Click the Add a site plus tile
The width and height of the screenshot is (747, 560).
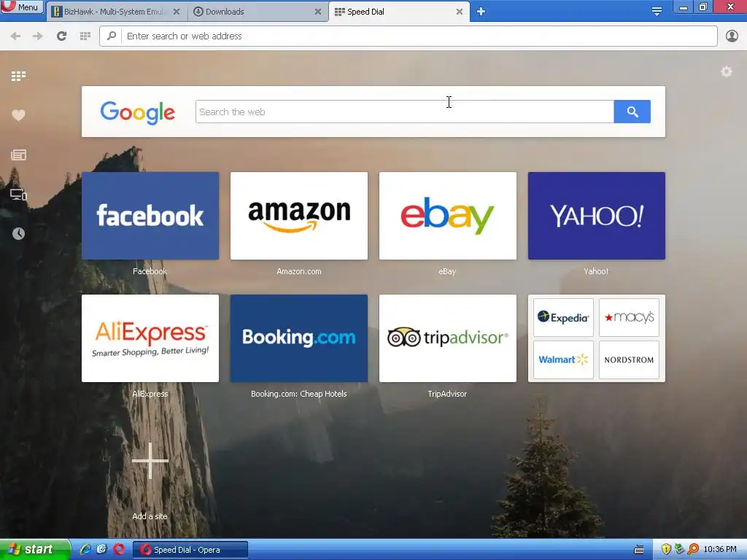click(x=150, y=461)
